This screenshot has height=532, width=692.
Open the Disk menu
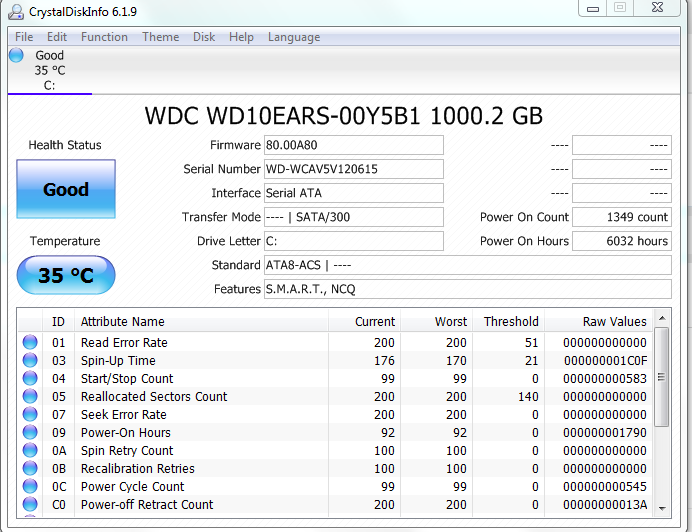(204, 37)
